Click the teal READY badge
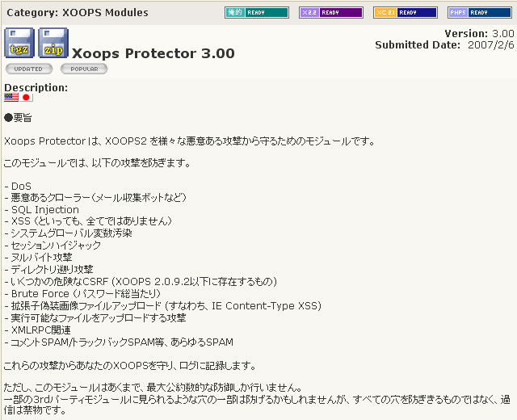This screenshot has width=517, height=420. 257,13
